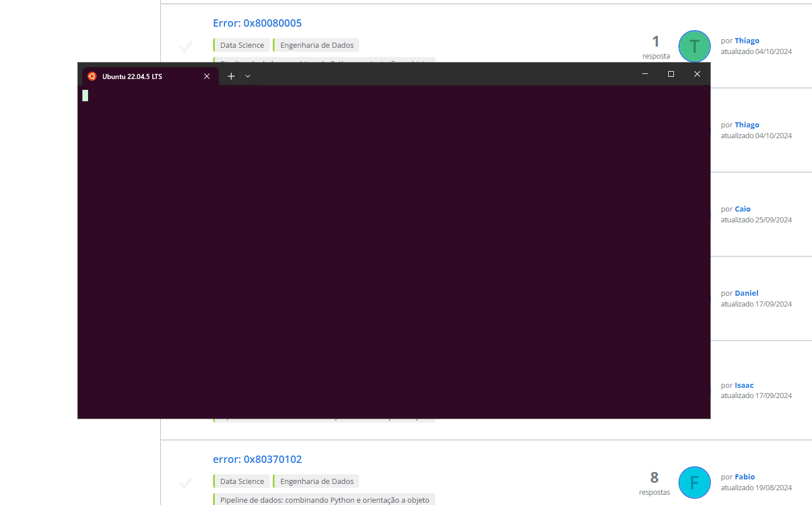Click Engenharia de Dados tag under error: 0x80370102
812x505 pixels.
point(317,481)
